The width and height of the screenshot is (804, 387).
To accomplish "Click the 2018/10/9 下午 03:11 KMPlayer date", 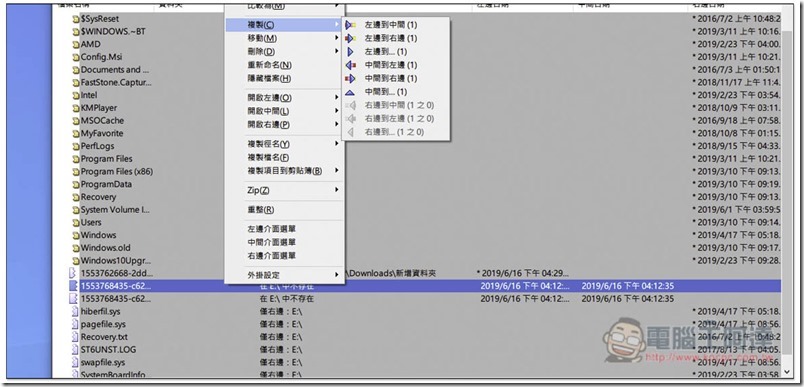I will 736,108.
